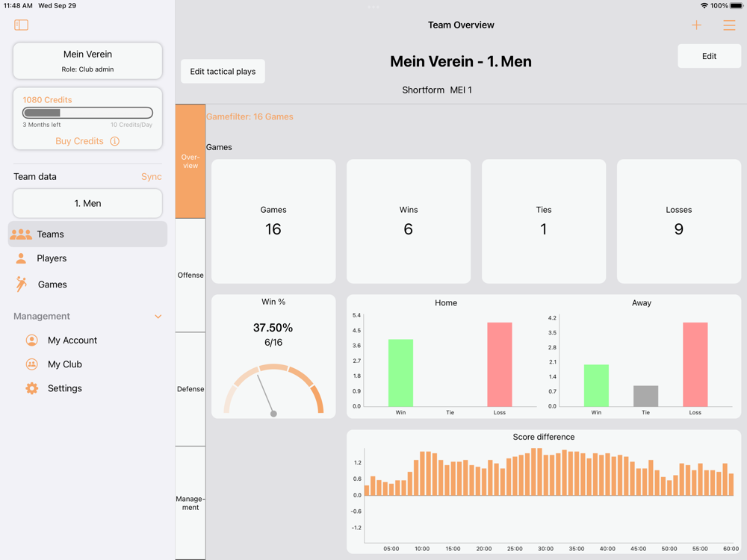The width and height of the screenshot is (747, 560).
Task: Click Away chart gray Tie bar
Action: pos(645,396)
